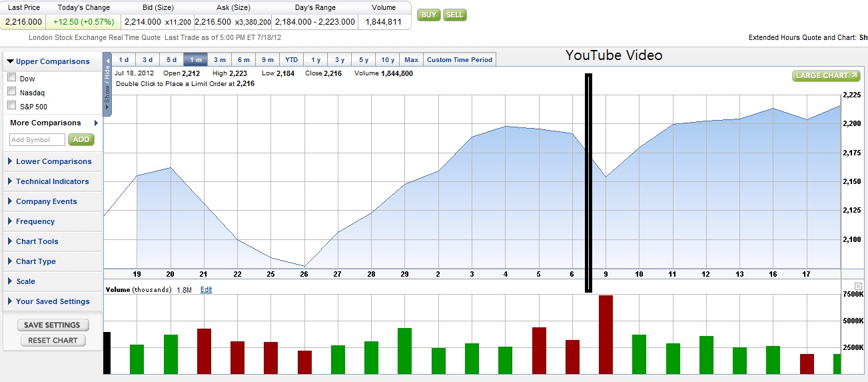The height and width of the screenshot is (382, 868).
Task: Collapse the Upper Comparisons section
Action: click(48, 61)
